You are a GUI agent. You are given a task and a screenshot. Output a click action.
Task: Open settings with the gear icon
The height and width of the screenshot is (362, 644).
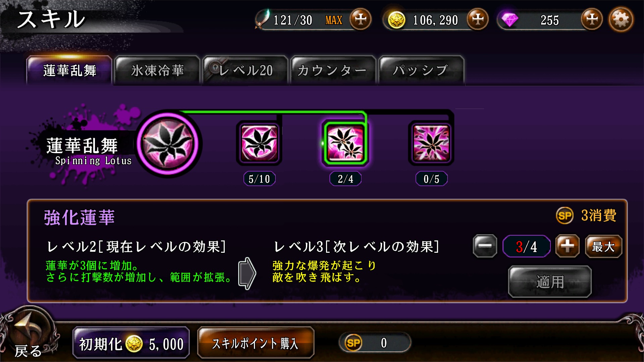pos(621,19)
